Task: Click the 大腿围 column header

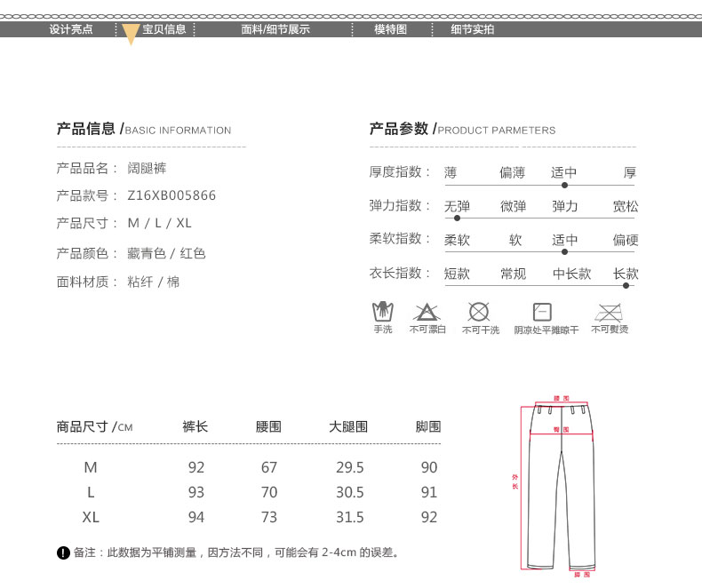Action: coord(348,426)
